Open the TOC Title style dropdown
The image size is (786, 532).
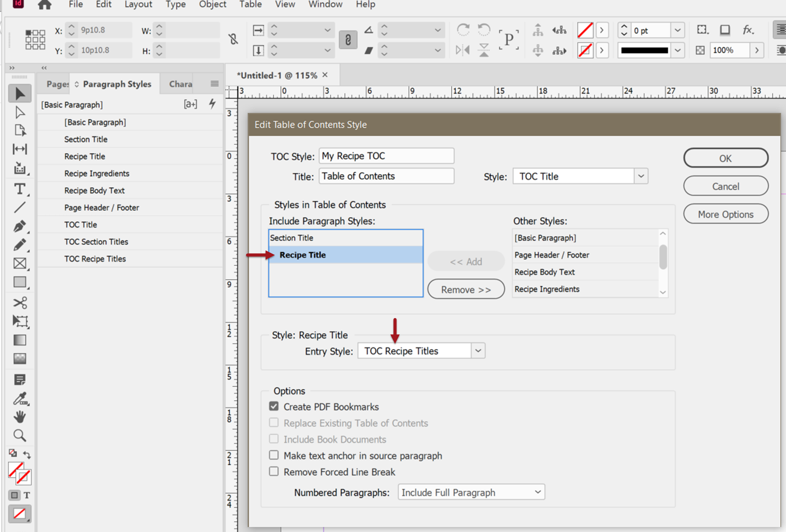pyautogui.click(x=641, y=176)
